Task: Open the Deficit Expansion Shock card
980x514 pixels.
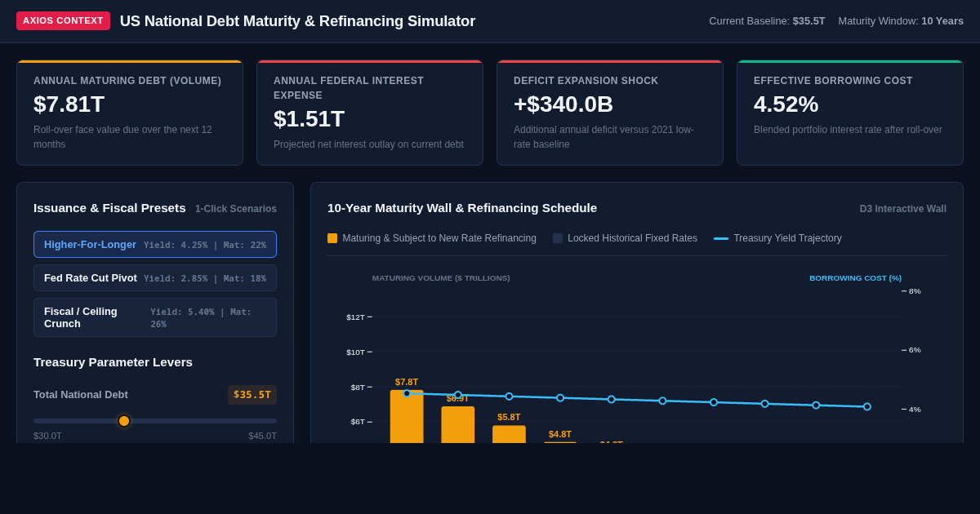Action: 610,113
